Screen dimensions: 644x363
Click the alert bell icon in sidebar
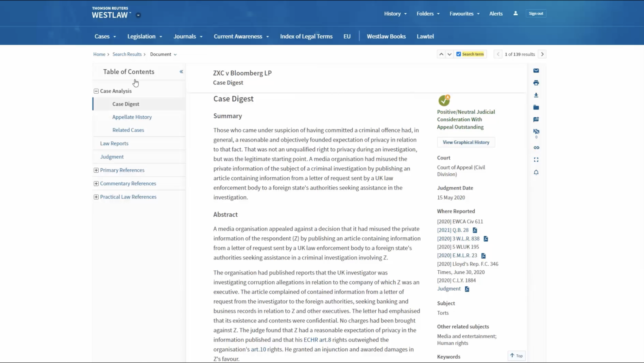point(536,172)
